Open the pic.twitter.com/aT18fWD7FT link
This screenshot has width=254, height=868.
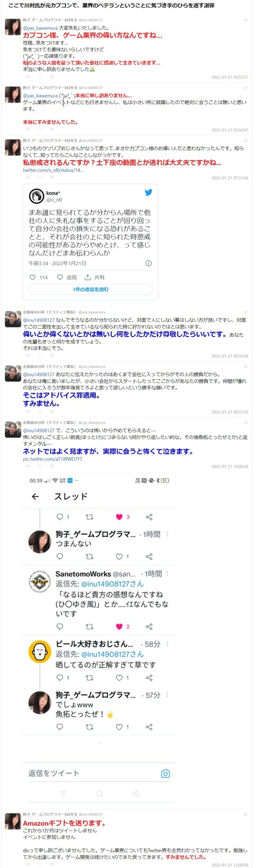(x=52, y=459)
